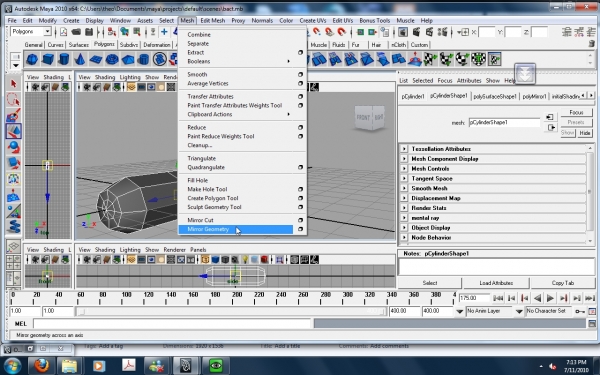
Task: Click the mesh name field showing pCylinderShape1
Action: click(x=504, y=122)
